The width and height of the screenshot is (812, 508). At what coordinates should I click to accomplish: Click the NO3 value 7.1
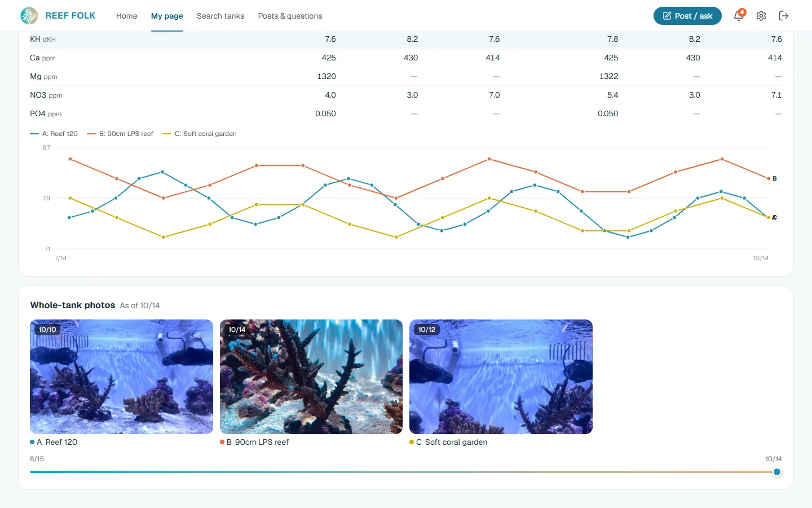(776, 95)
